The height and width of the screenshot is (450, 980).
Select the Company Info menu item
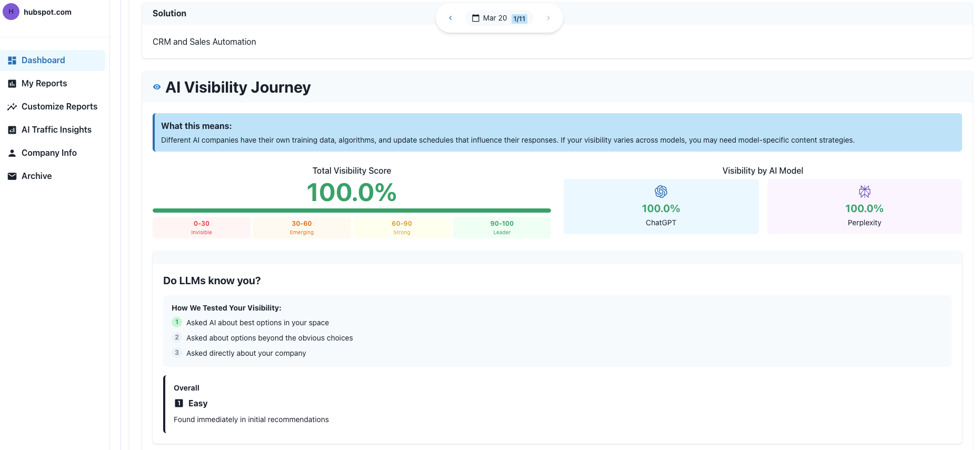coord(49,153)
